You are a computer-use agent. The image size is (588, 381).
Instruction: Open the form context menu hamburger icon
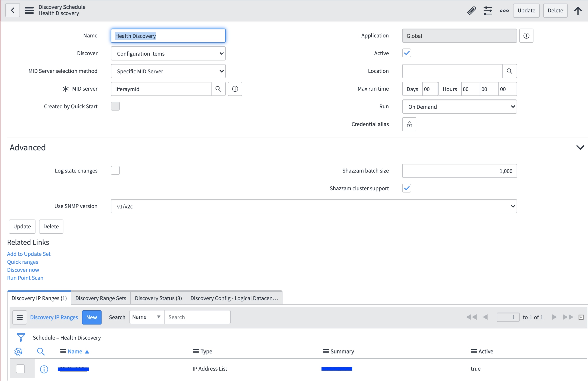pos(29,10)
